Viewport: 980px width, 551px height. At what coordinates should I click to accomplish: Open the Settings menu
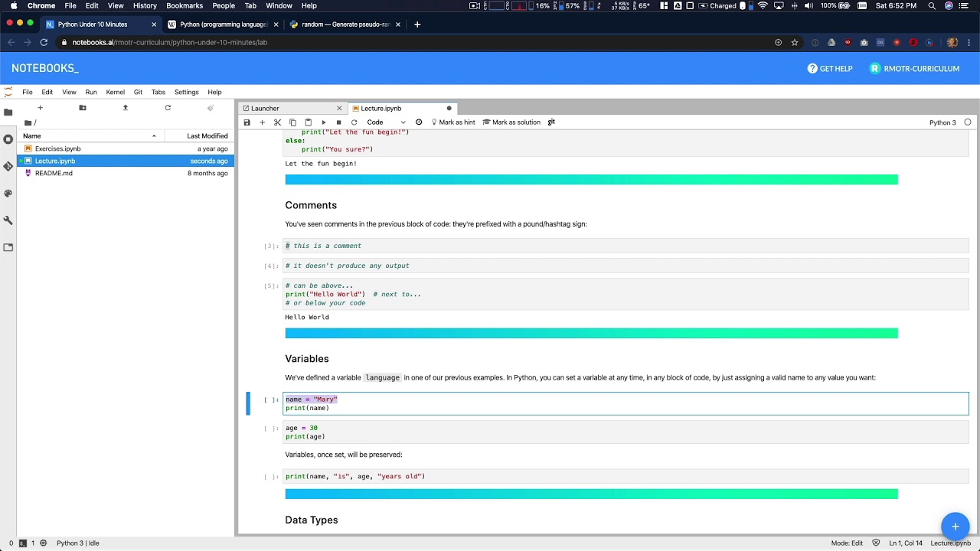187,92
